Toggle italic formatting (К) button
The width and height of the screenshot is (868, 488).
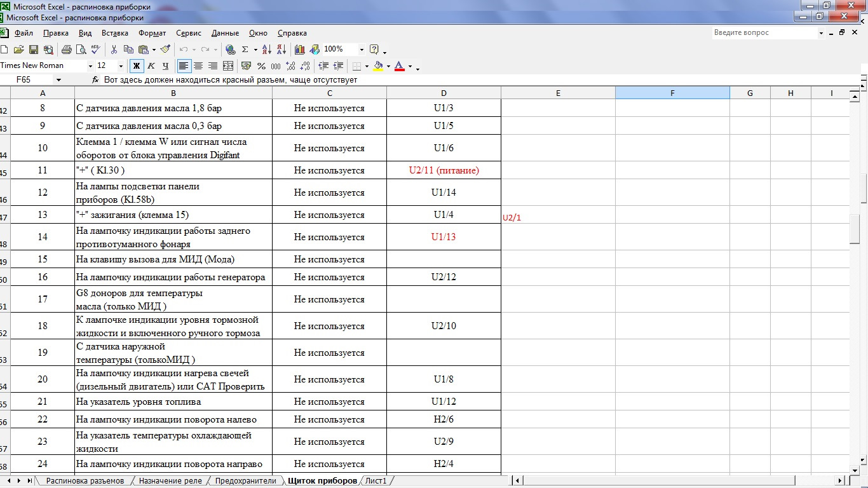151,65
